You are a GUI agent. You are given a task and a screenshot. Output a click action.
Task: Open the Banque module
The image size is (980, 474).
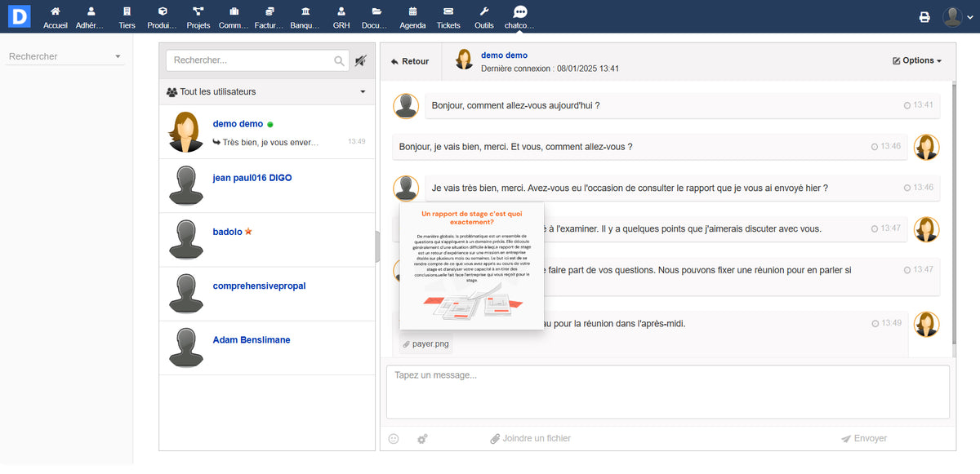tap(304, 16)
